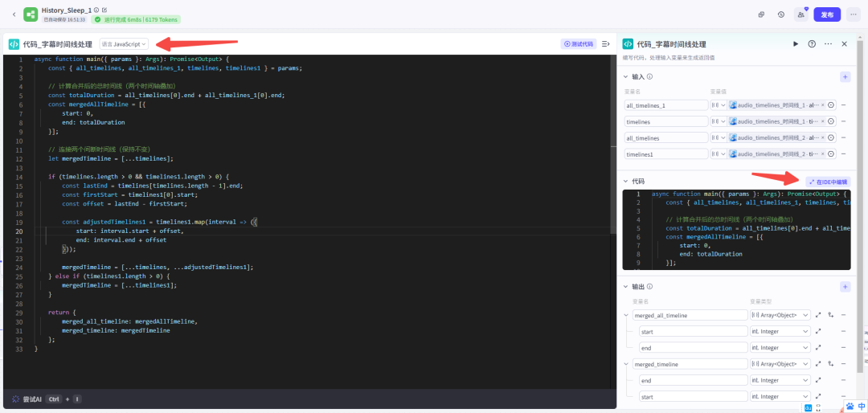
Task: Run node with play icon in panel
Action: tap(796, 43)
